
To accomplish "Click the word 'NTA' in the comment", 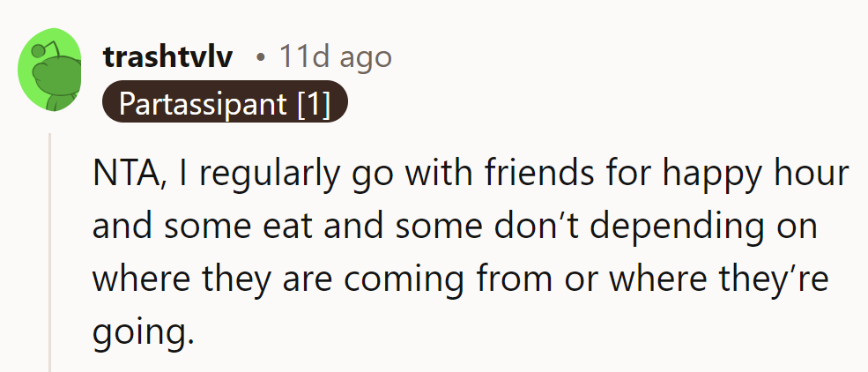I will (x=124, y=174).
